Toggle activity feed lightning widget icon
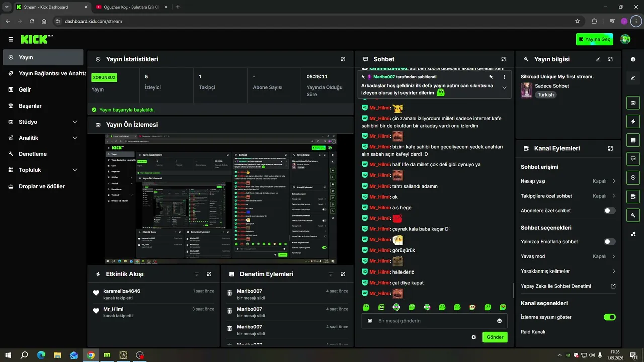The width and height of the screenshot is (644, 362). [633, 121]
